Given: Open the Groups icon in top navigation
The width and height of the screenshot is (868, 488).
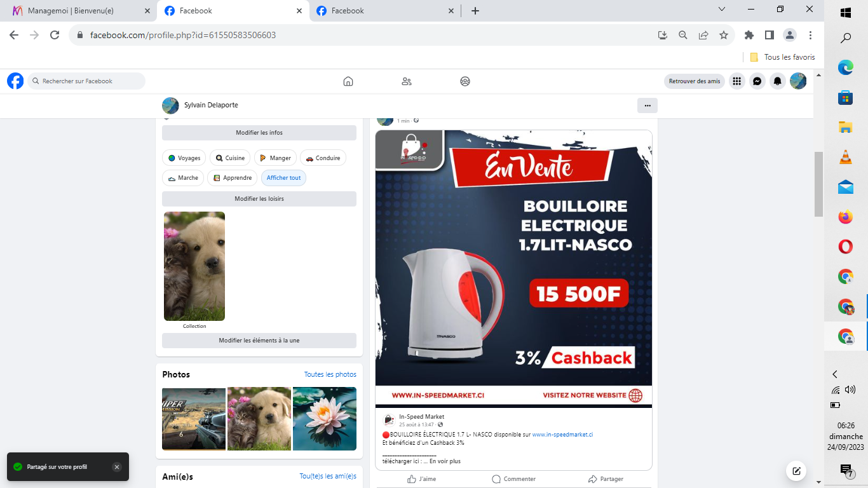Looking at the screenshot, I should (465, 81).
